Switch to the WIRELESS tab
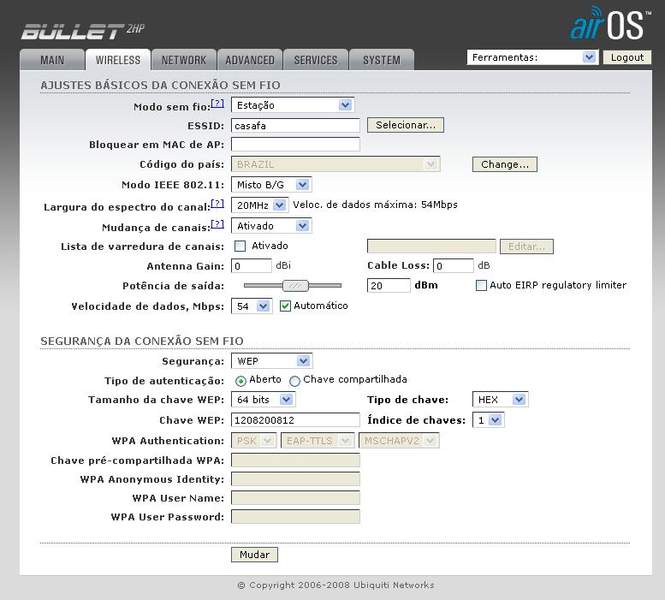 118,60
